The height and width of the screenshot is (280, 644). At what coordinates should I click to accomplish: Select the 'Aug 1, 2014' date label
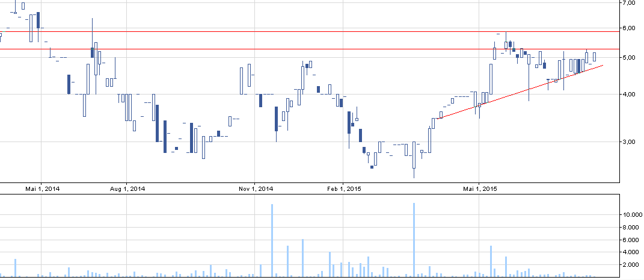point(127,188)
